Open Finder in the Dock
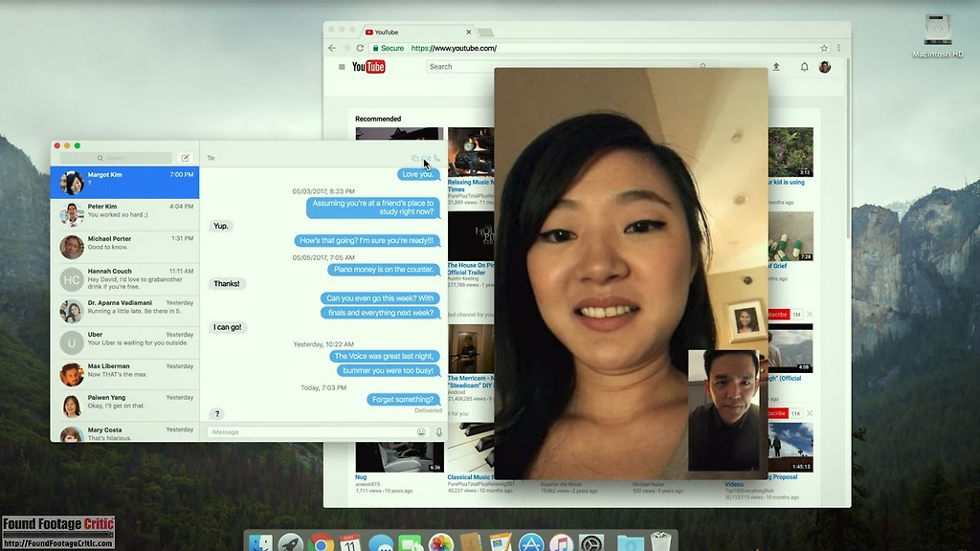 [x=260, y=543]
